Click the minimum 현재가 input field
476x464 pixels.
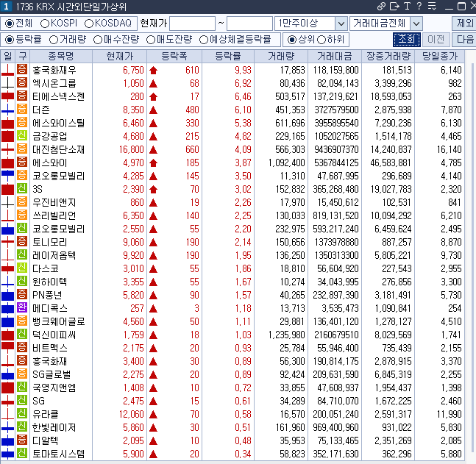pyautogui.click(x=192, y=24)
